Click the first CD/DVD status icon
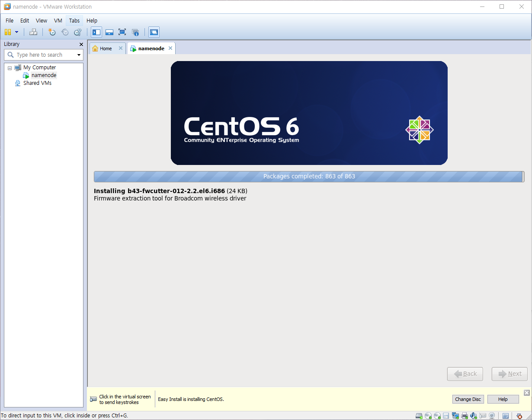The width and height of the screenshot is (532, 420). (x=428, y=416)
